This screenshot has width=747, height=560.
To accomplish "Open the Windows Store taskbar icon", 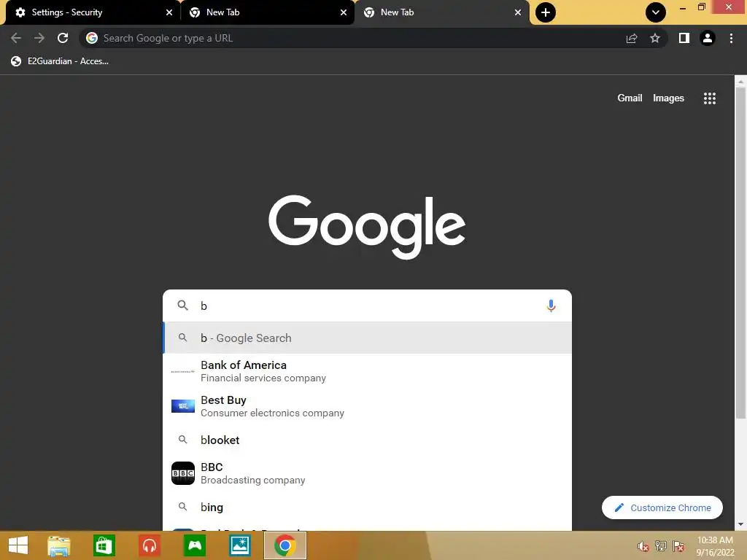I will [x=104, y=545].
